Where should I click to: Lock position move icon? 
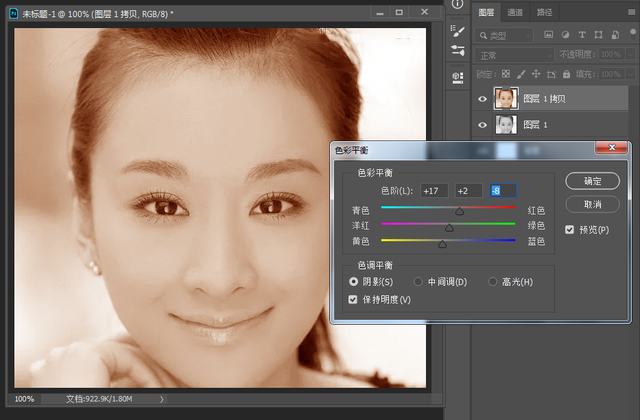[536, 74]
